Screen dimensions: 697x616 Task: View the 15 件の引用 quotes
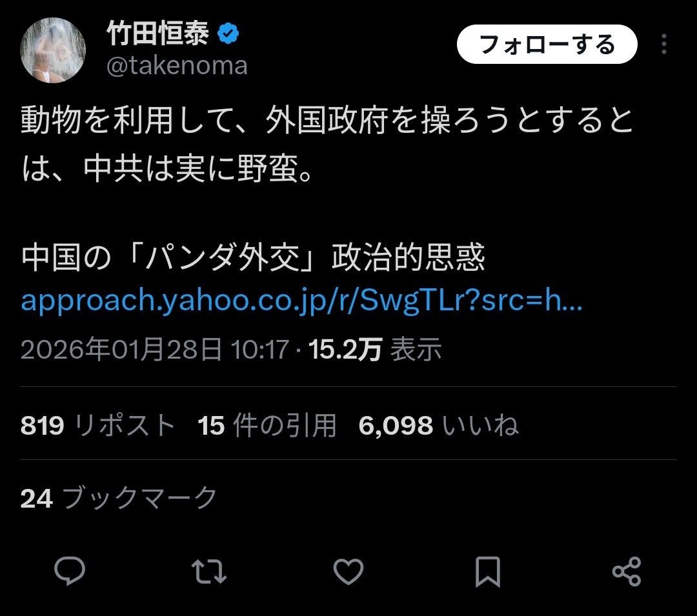tap(267, 426)
